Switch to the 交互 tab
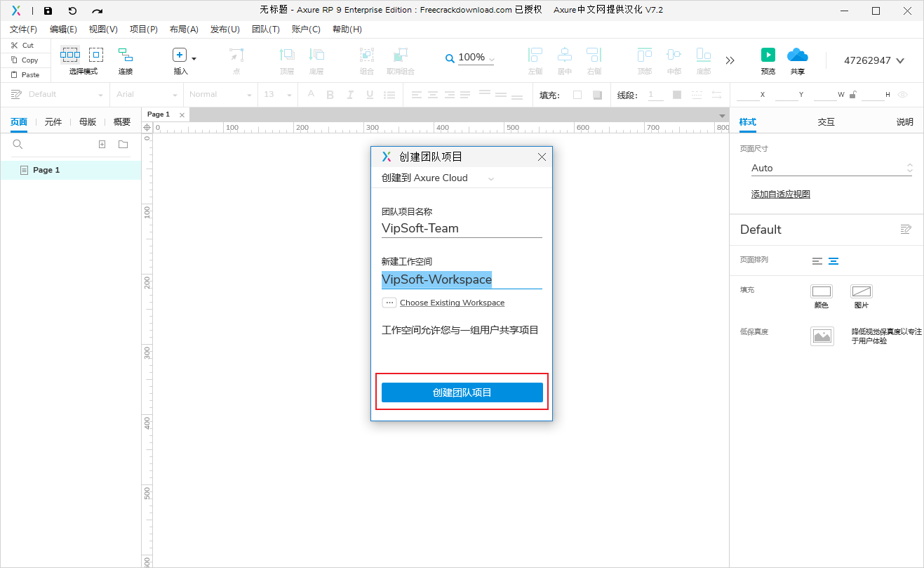This screenshot has width=924, height=568. pos(826,121)
